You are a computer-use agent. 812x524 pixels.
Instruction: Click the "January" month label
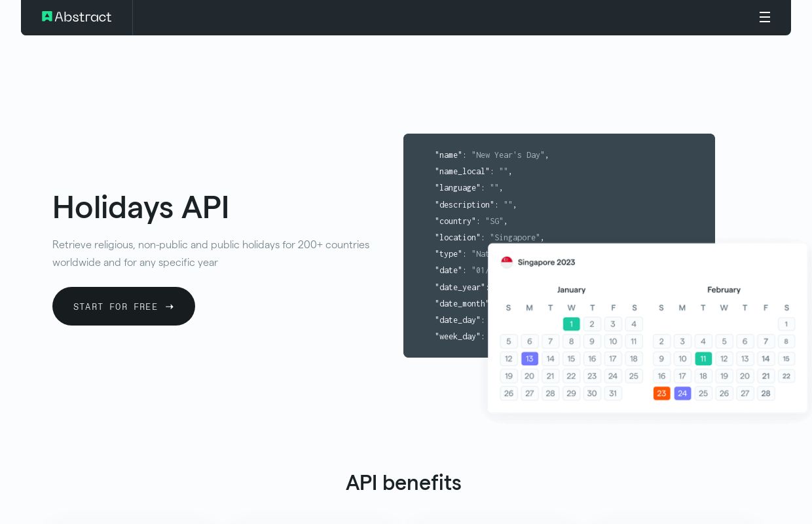tap(571, 290)
